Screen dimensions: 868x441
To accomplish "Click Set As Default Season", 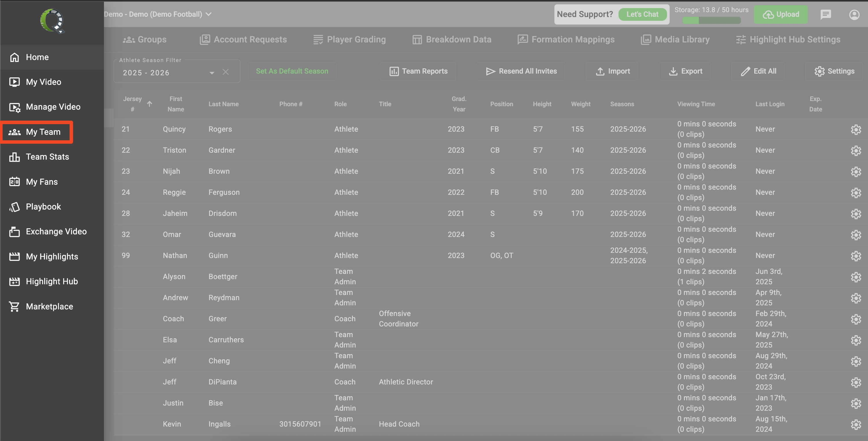I will click(x=292, y=71).
